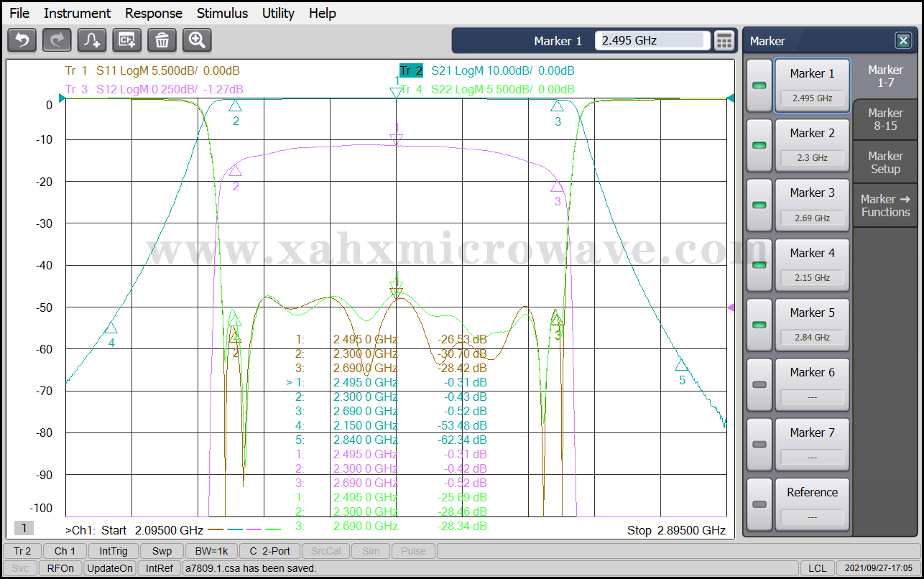Click the Tr 2 status bar button

click(22, 551)
